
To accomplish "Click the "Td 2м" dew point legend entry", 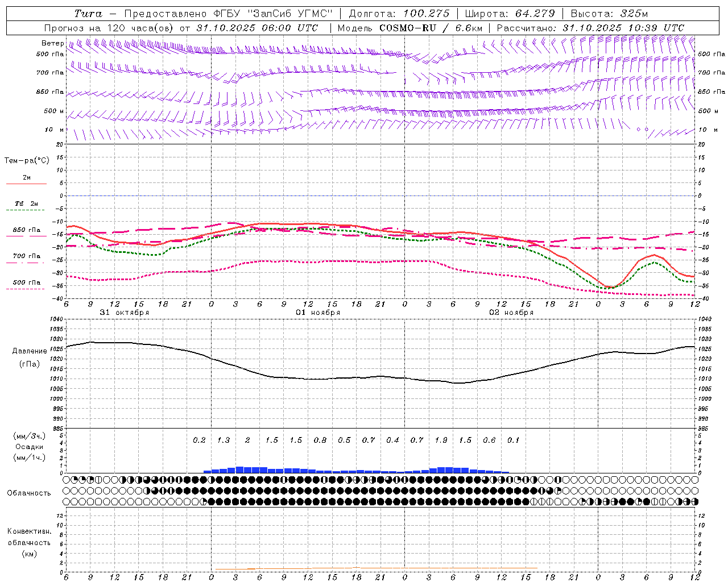I will pos(27,203).
